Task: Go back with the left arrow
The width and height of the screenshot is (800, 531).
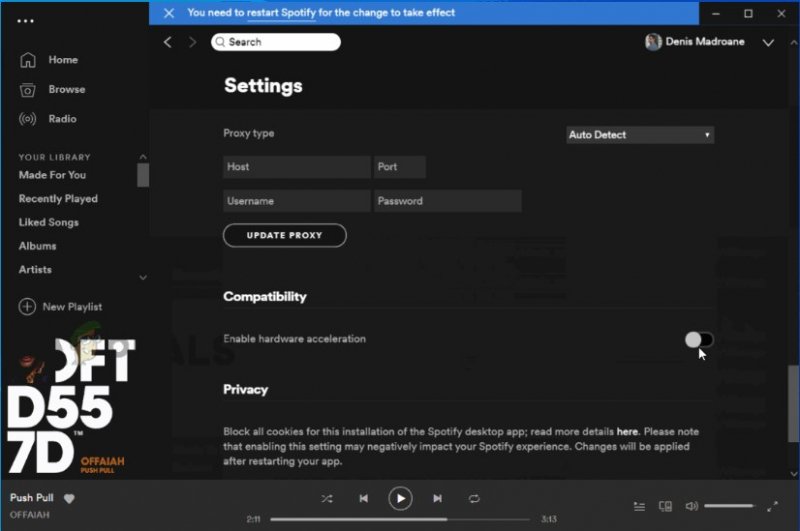Action: point(167,42)
